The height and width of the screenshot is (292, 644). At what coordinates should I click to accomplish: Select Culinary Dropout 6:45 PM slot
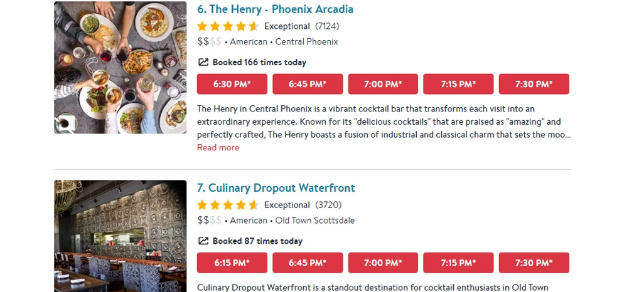[x=308, y=263]
